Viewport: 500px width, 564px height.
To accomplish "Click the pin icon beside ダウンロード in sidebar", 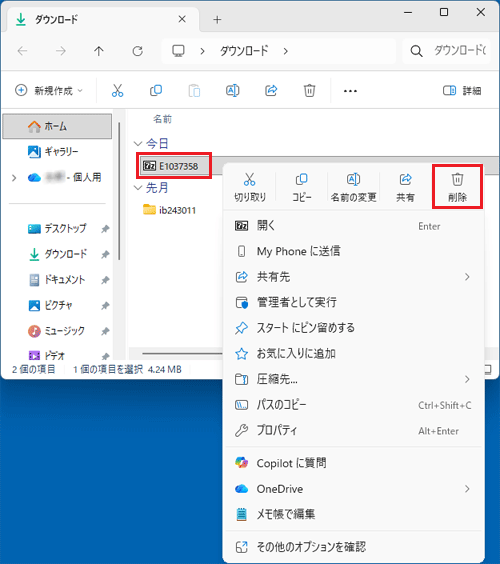I will (105, 254).
